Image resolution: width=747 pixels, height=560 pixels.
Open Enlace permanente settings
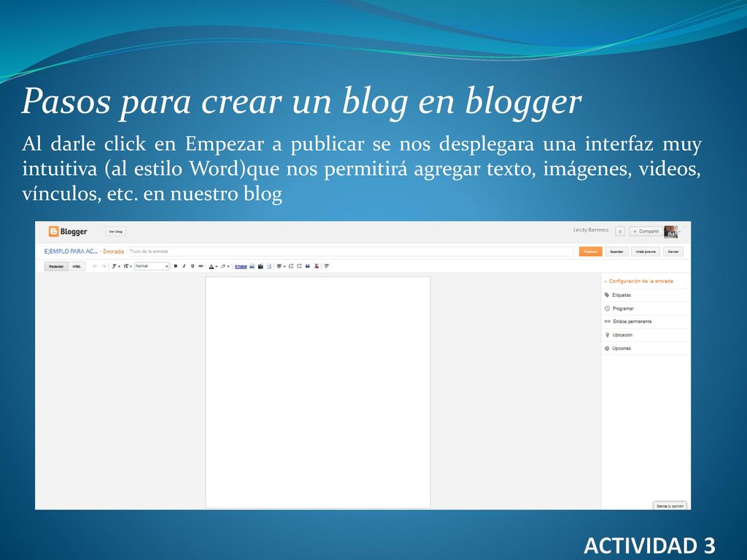tap(646, 322)
